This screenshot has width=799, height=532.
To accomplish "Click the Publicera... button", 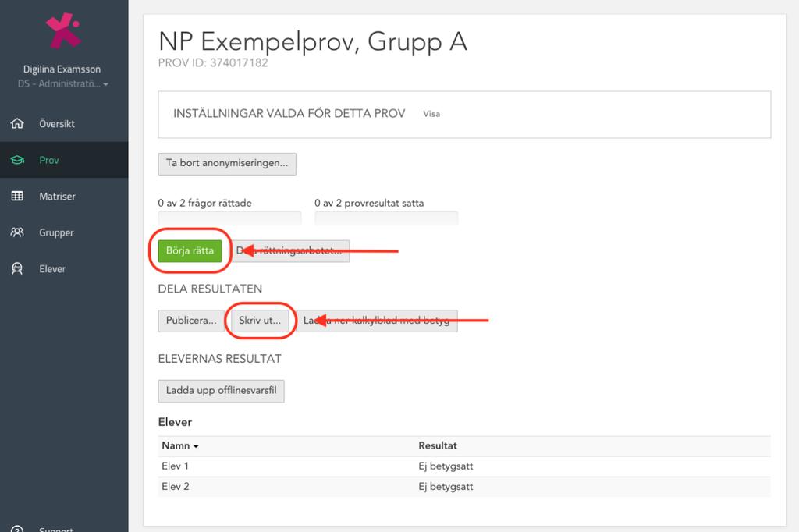I will point(191,321).
